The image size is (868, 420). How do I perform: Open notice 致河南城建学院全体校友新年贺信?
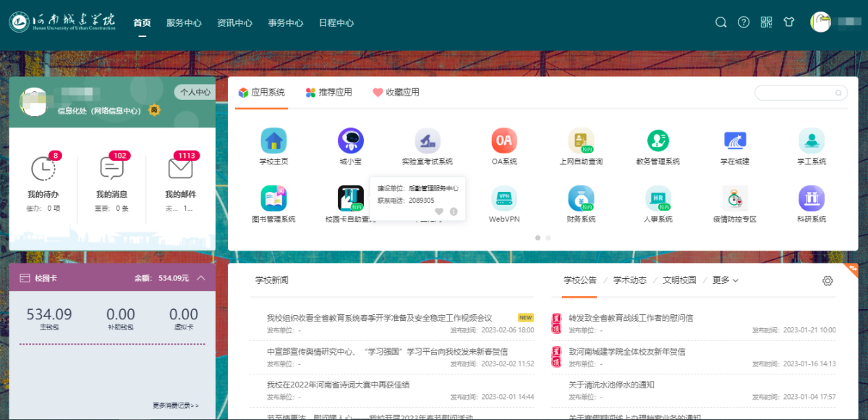(626, 352)
